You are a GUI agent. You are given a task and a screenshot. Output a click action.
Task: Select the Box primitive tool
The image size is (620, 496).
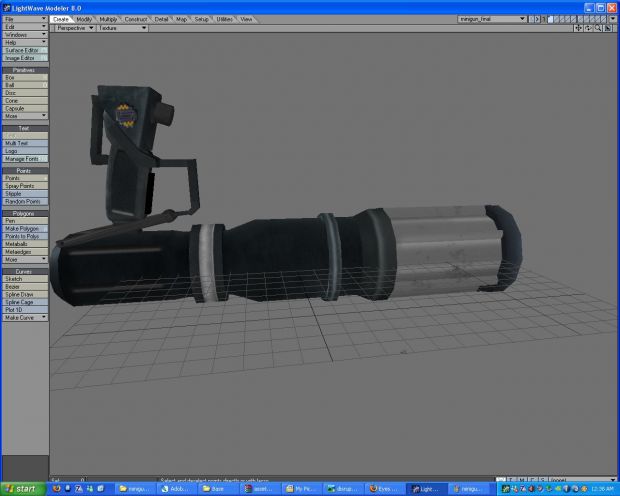(x=25, y=78)
